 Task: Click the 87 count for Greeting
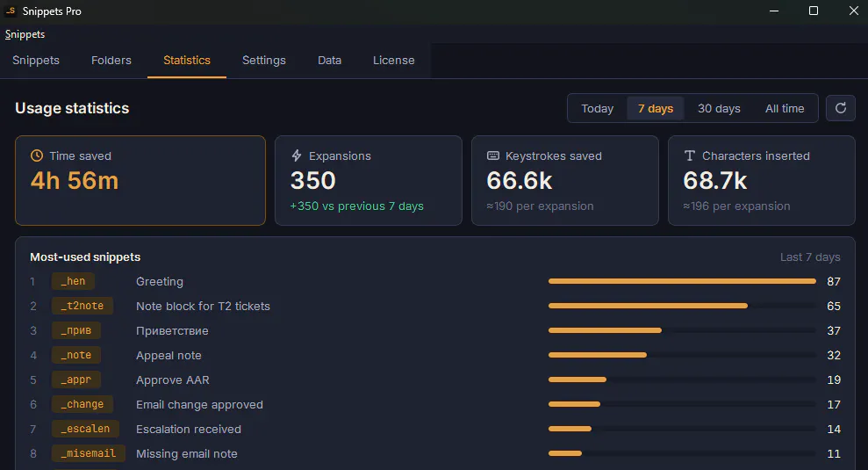click(x=834, y=281)
